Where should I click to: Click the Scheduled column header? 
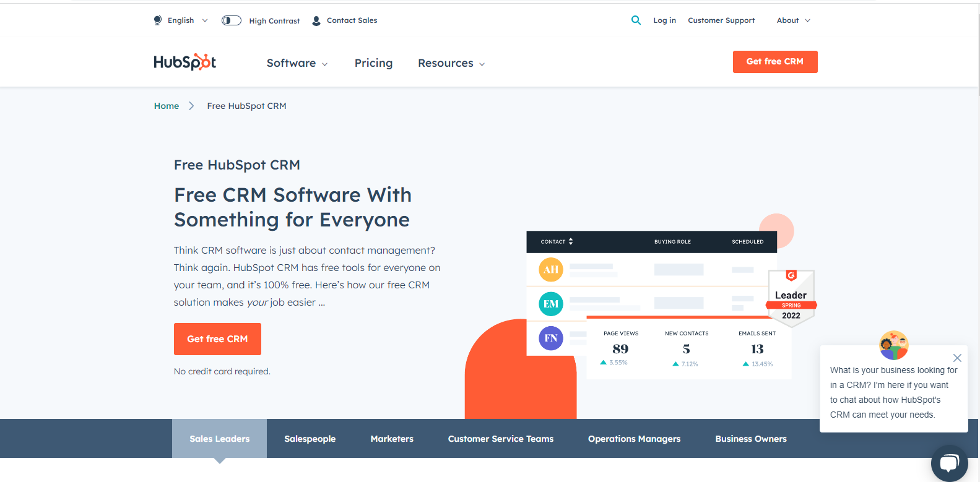pos(748,242)
